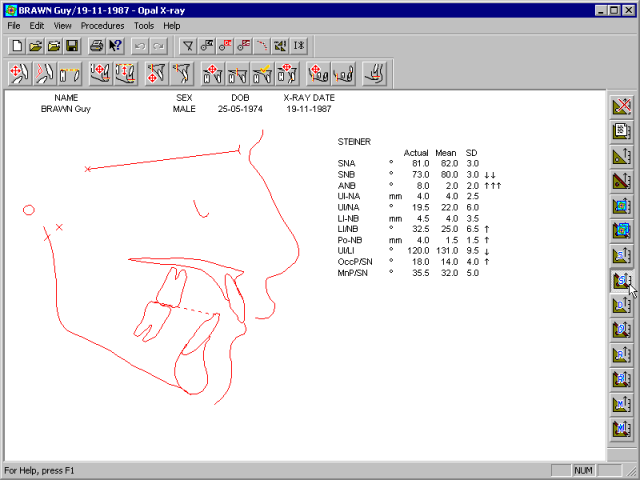This screenshot has height=480, width=640.
Task: Click the D sidebar icon with red line
Action: (x=621, y=330)
